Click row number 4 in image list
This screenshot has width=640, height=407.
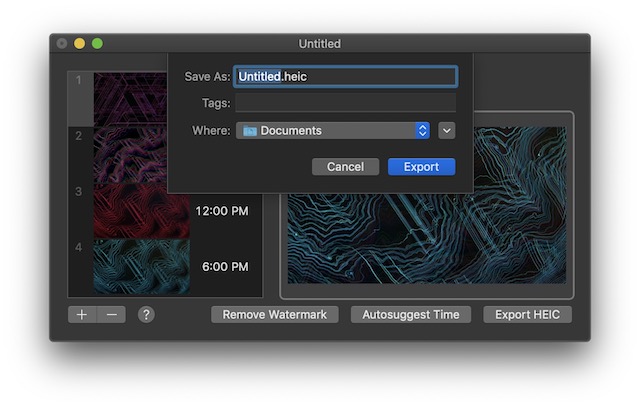[78, 247]
